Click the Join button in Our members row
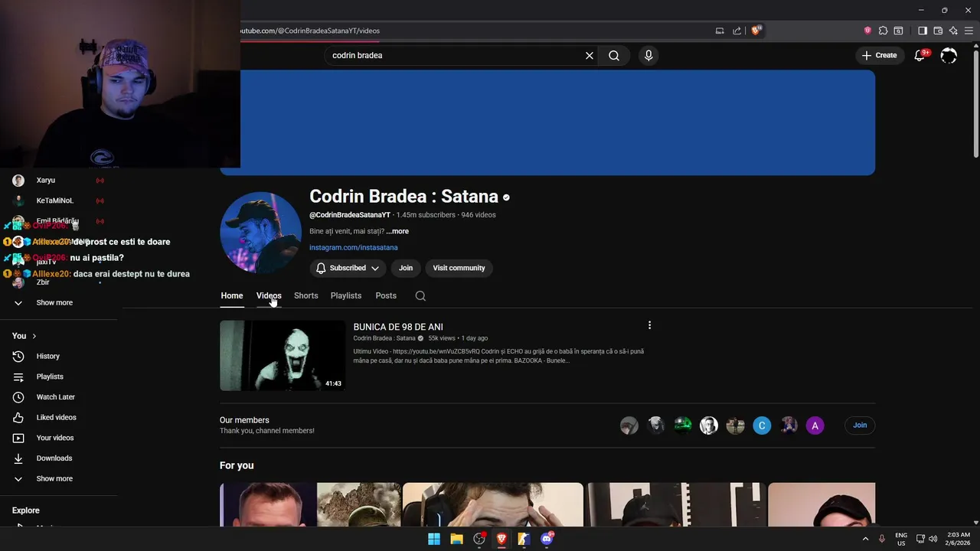This screenshot has height=551, width=980. click(x=860, y=425)
